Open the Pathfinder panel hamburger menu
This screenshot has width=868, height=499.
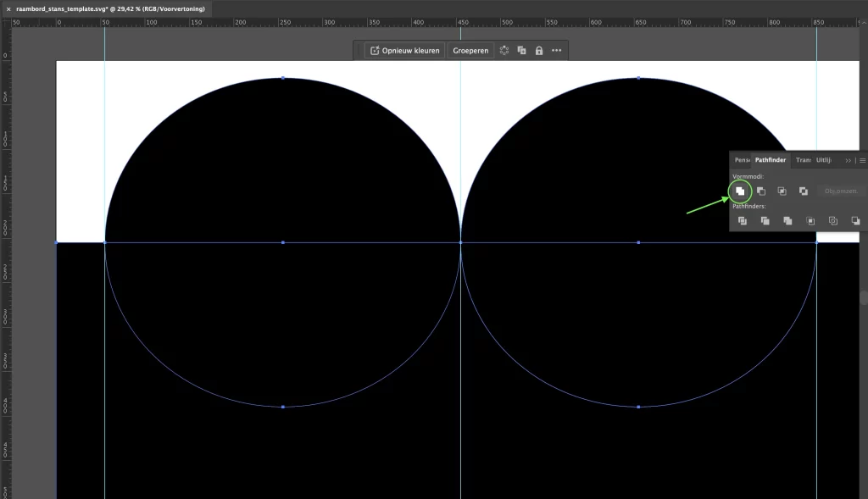tap(862, 160)
